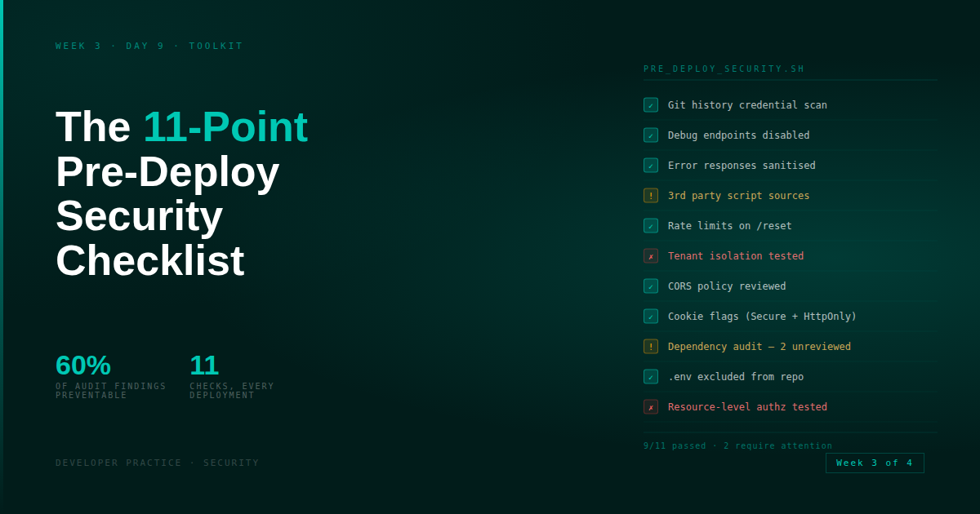Select the CORS policy reviewed text

[727, 286]
